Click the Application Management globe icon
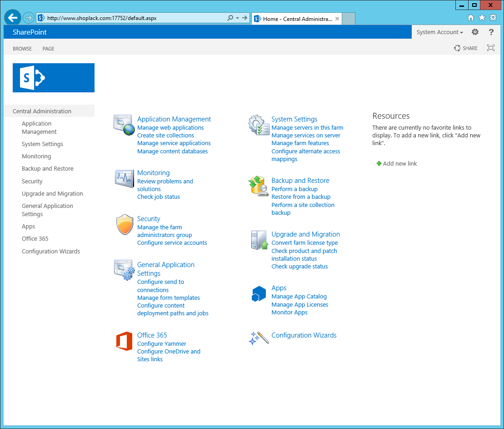 coord(124,125)
